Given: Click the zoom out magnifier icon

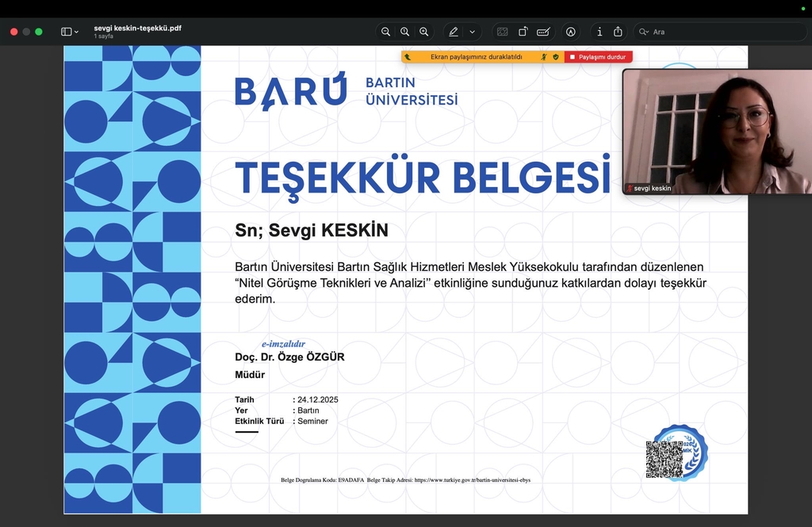Looking at the screenshot, I should click(385, 32).
